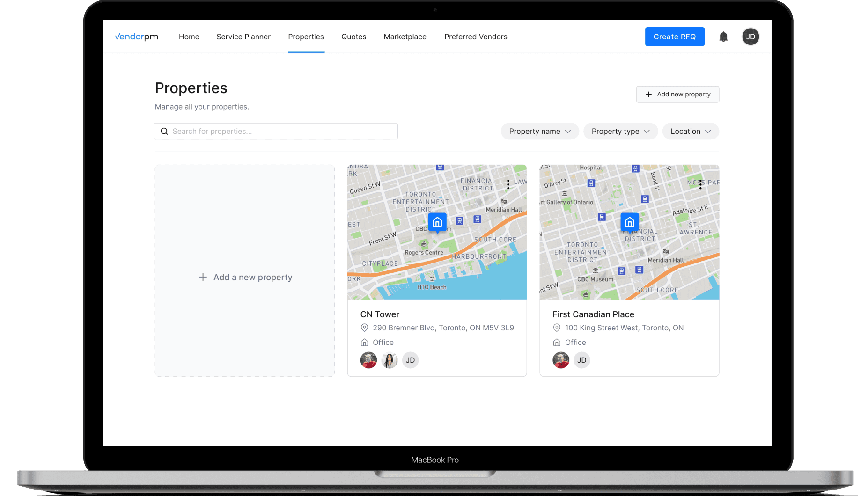This screenshot has height=497, width=868.
Task: Click the Add a new property placeholder card
Action: click(245, 270)
